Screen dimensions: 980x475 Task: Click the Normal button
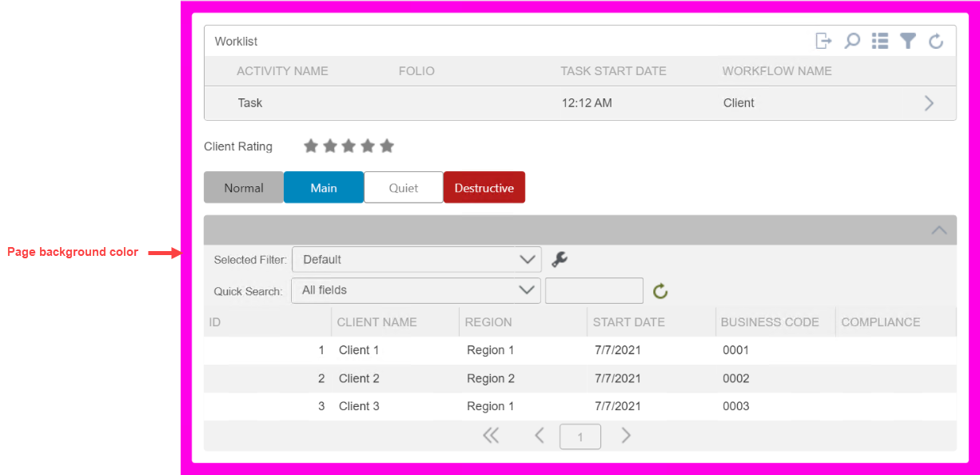[244, 188]
